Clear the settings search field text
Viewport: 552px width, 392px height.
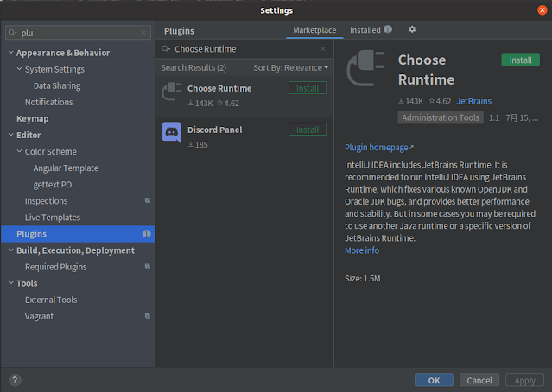coord(143,33)
